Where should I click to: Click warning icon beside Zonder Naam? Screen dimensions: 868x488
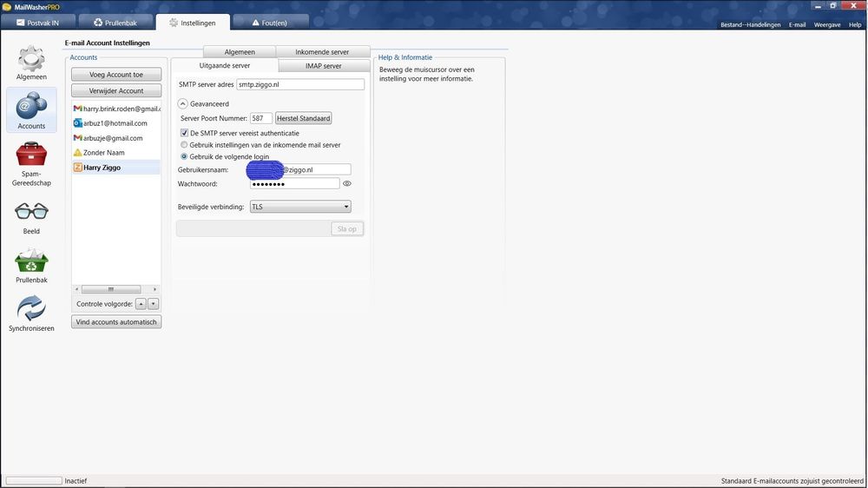[77, 152]
